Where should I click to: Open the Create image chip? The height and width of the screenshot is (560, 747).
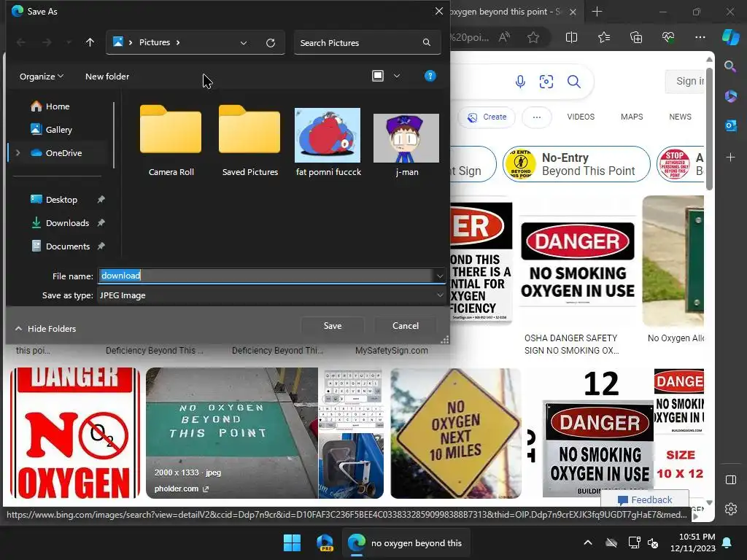click(487, 117)
